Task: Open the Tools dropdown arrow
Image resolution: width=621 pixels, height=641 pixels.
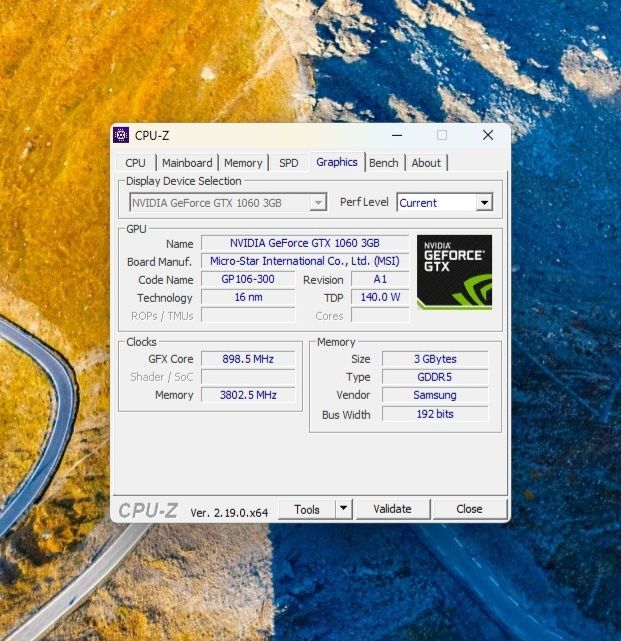Action: click(x=344, y=509)
